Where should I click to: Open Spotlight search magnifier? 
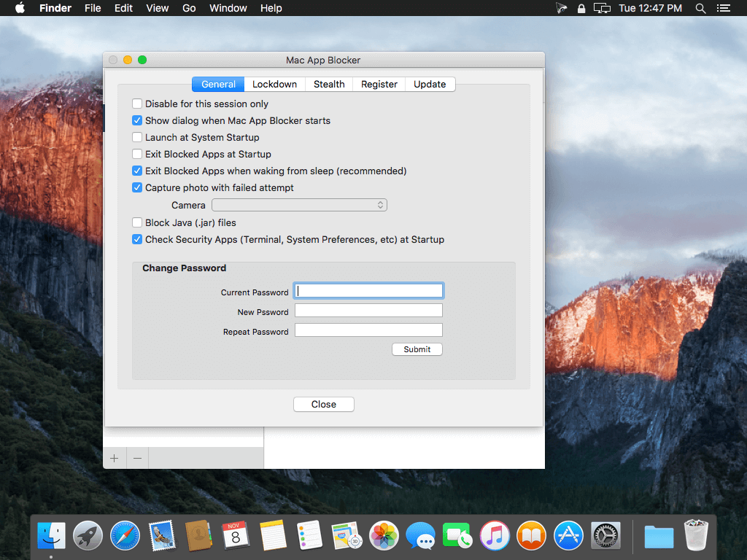[x=700, y=8]
